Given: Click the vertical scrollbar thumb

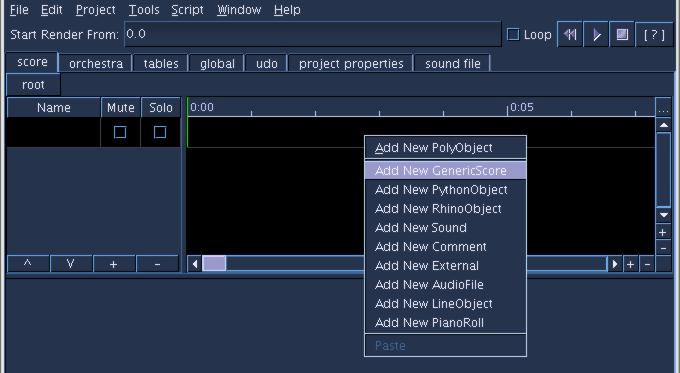Looking at the screenshot, I should (x=664, y=170).
